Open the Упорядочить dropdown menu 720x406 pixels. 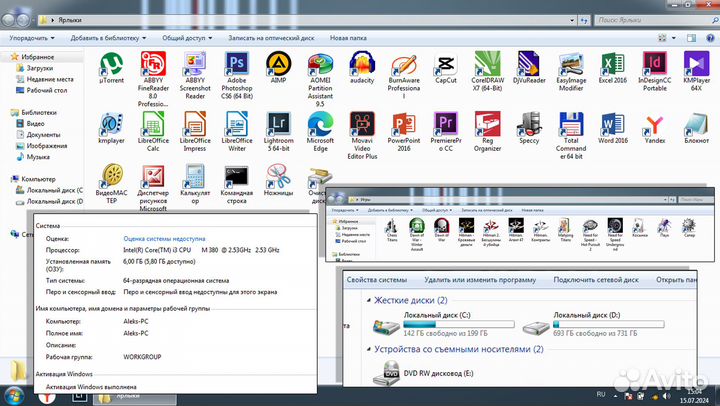pyautogui.click(x=32, y=38)
